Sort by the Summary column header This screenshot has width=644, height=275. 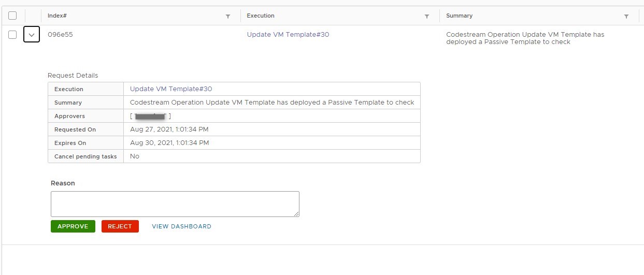pyautogui.click(x=459, y=16)
